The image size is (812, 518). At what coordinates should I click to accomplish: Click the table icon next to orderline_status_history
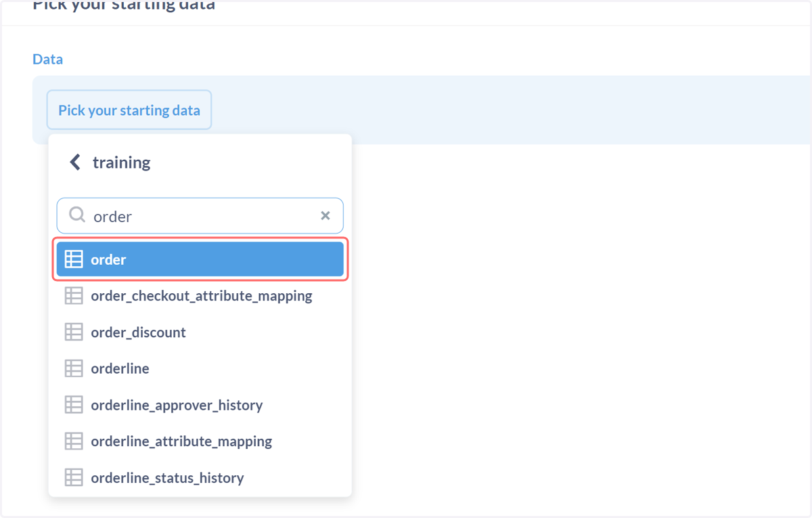[x=74, y=477]
